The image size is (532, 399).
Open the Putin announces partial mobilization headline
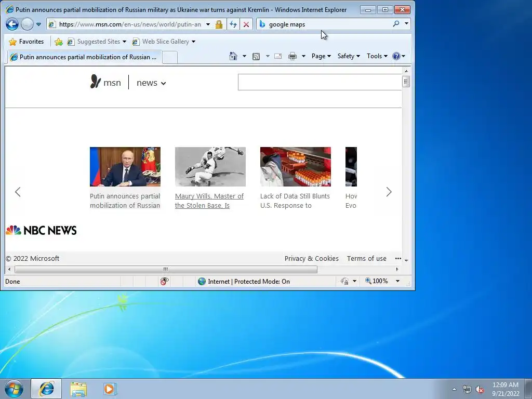click(125, 201)
